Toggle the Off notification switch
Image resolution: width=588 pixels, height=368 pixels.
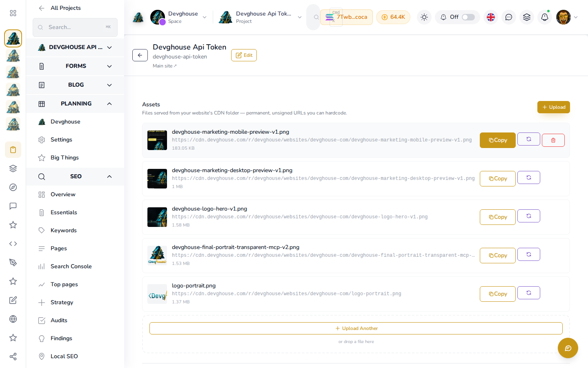click(468, 17)
